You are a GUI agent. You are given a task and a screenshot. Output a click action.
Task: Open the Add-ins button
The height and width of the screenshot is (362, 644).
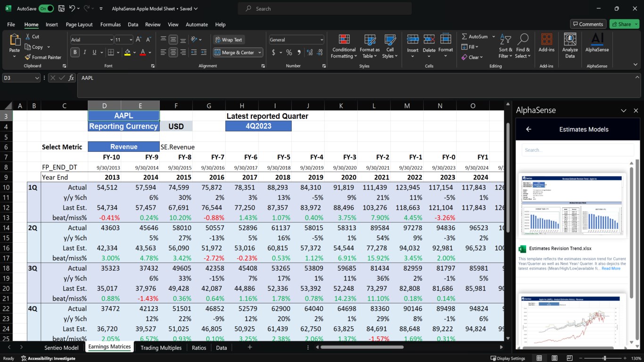pyautogui.click(x=546, y=43)
